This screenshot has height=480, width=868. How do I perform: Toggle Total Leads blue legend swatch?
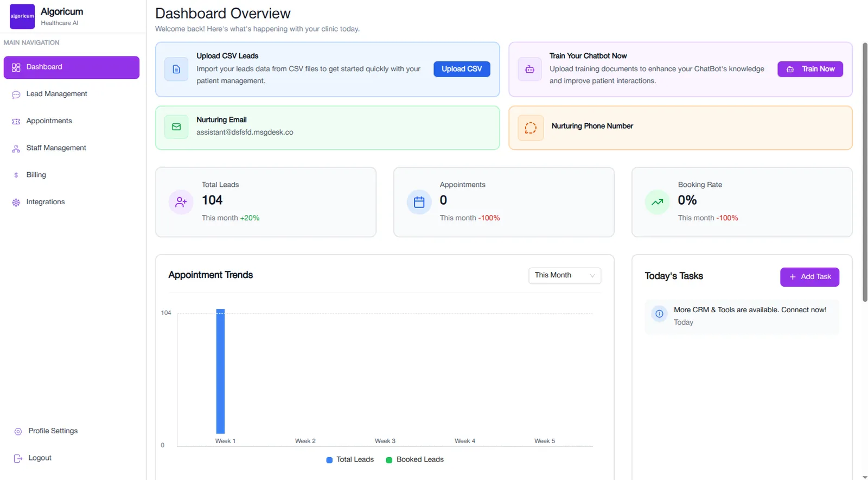tap(329, 460)
